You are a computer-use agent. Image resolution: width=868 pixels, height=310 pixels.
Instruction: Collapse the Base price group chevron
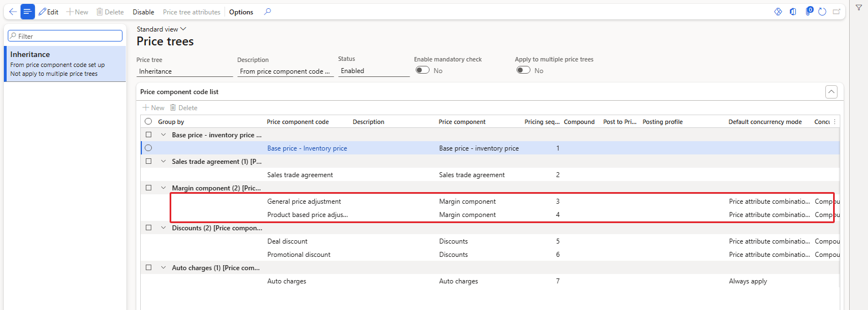click(x=163, y=135)
